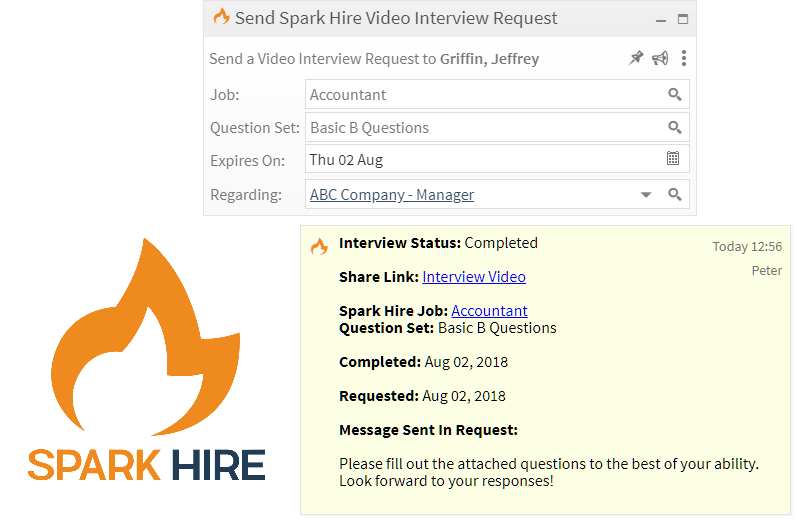The height and width of the screenshot is (520, 797).
Task: Click the Expires On field Thu 02 Aug
Action: point(497,159)
